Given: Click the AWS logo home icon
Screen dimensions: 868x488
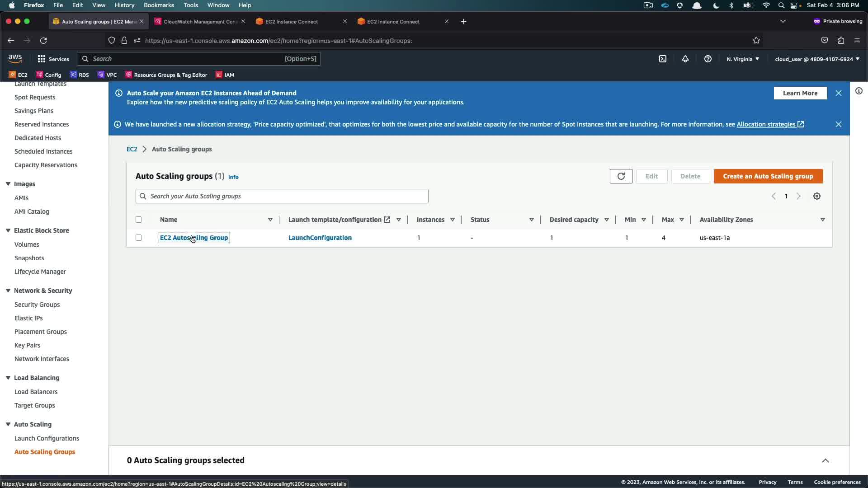Looking at the screenshot, I should click(15, 59).
